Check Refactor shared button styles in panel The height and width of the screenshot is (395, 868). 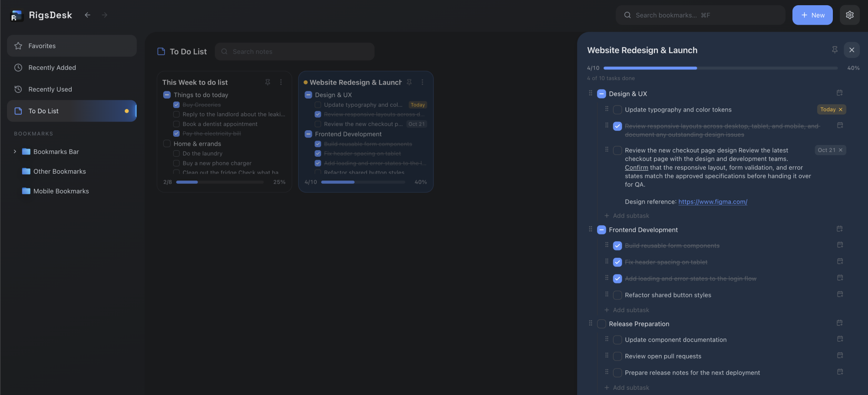pos(617,295)
